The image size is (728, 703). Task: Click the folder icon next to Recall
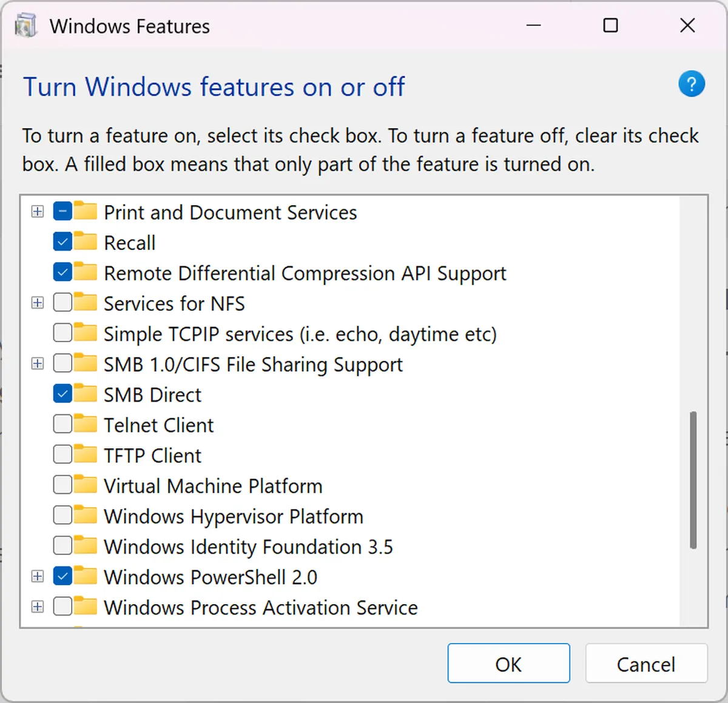pyautogui.click(x=85, y=241)
